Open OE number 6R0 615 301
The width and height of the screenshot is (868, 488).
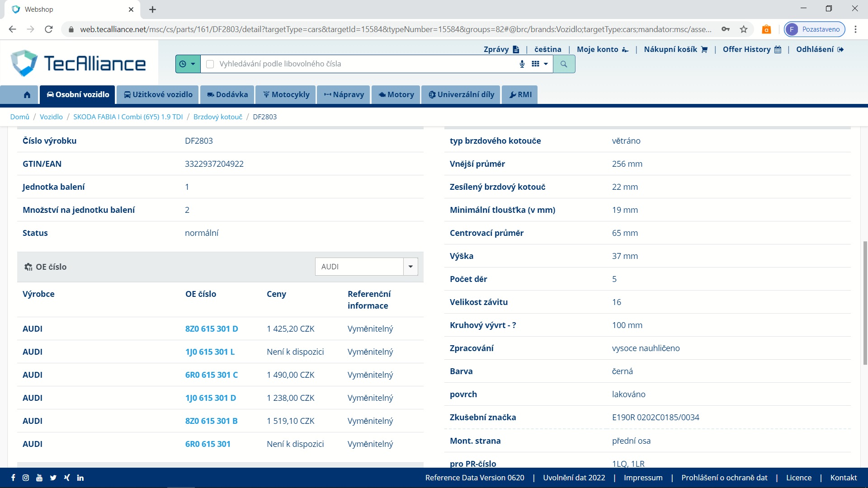pos(208,444)
